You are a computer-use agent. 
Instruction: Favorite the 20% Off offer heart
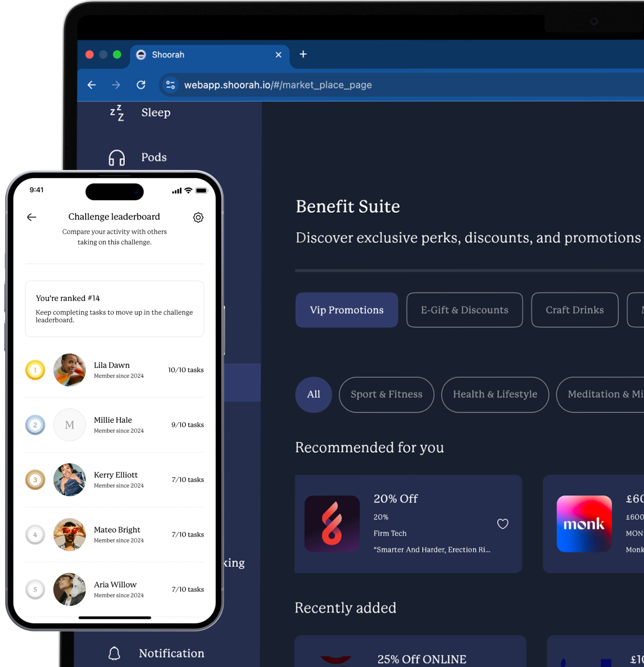click(502, 524)
